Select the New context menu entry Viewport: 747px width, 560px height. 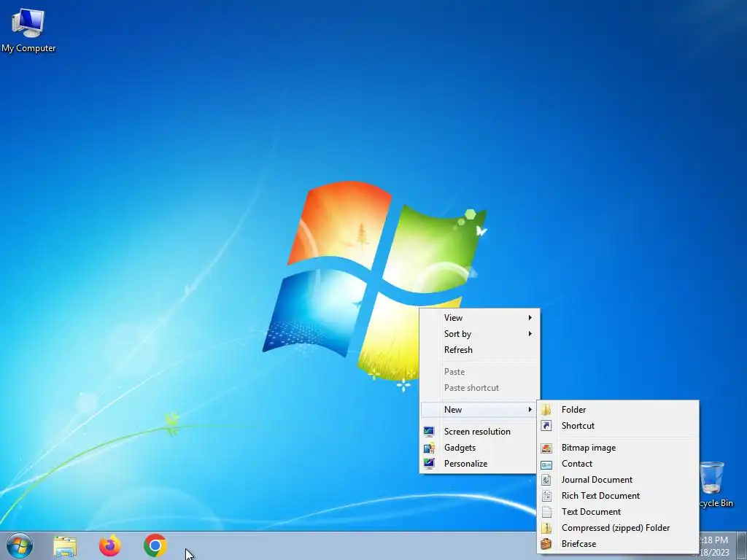tap(479, 410)
